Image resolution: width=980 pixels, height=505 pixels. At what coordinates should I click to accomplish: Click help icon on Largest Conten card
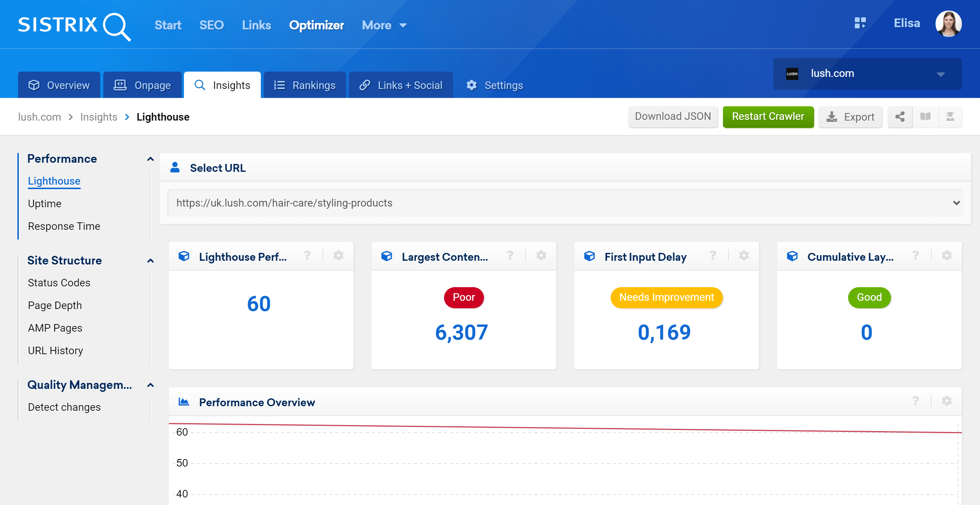point(510,256)
